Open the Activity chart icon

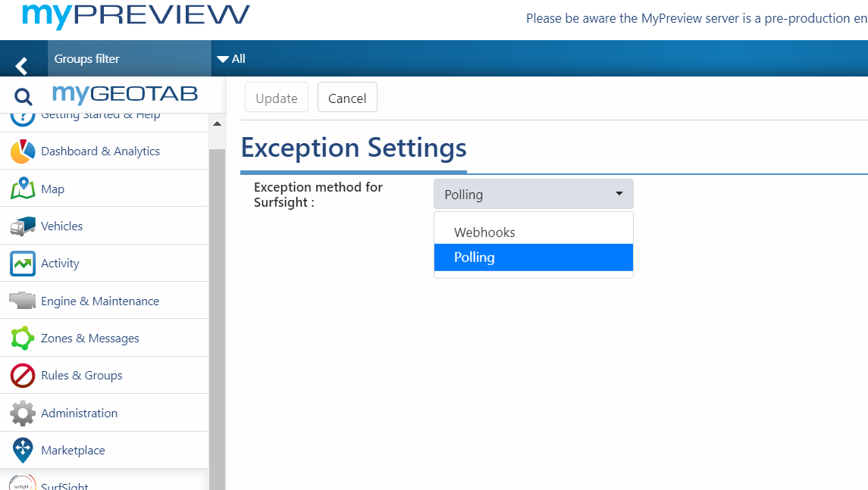pos(23,263)
